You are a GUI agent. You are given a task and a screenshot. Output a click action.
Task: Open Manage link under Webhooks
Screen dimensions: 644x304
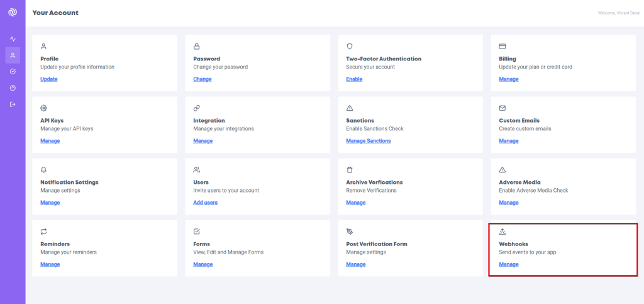(508, 264)
